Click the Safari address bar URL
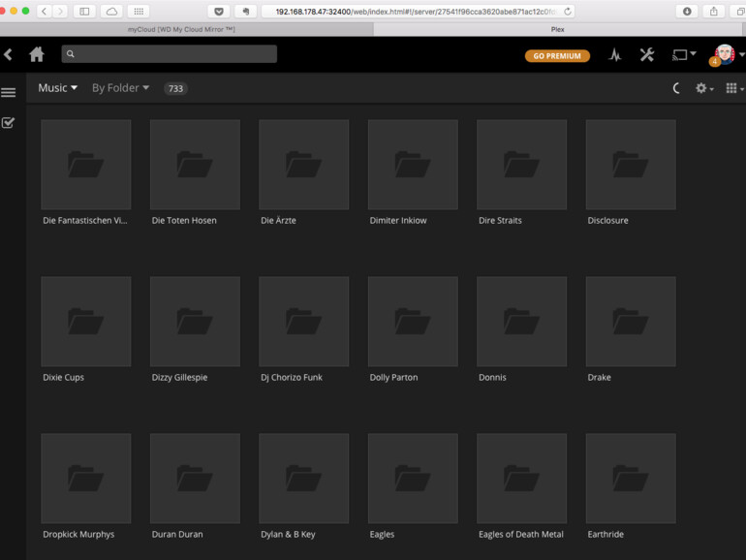The image size is (746, 560). (x=415, y=12)
